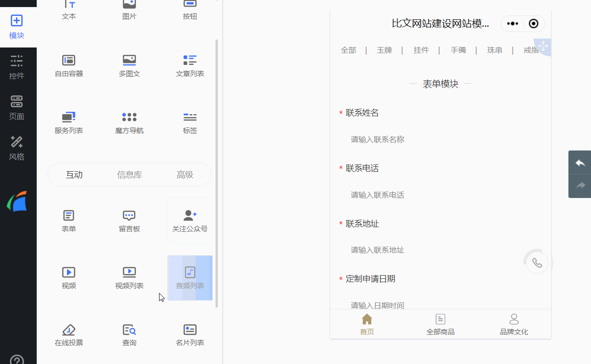
Task: Click the floating phone contact button
Action: click(x=536, y=262)
